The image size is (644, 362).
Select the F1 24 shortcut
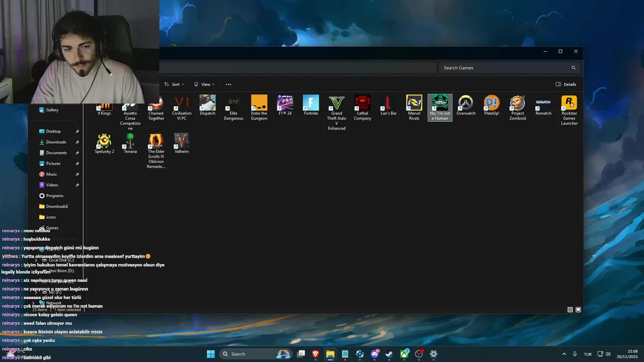(285, 106)
